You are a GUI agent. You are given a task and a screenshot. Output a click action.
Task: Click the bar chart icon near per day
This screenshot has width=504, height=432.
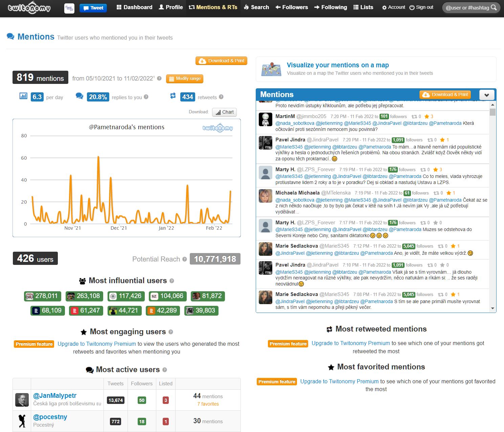(23, 96)
